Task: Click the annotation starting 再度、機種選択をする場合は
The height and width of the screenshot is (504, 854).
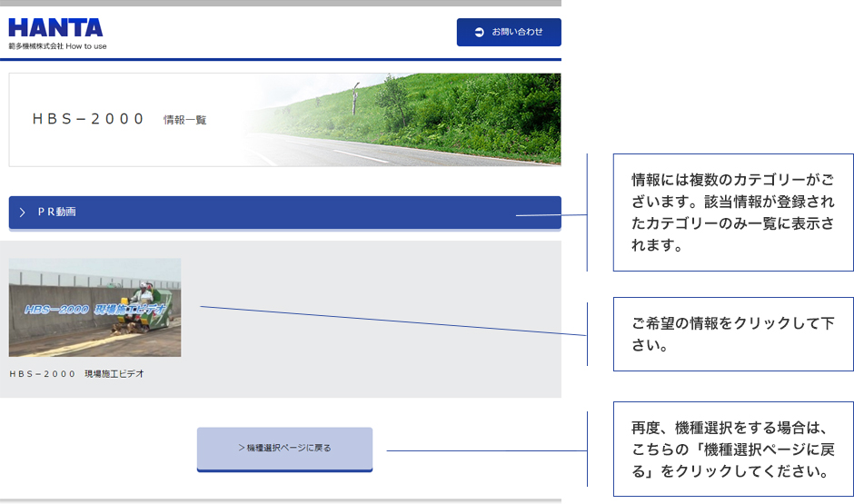Action: pyautogui.click(x=732, y=449)
